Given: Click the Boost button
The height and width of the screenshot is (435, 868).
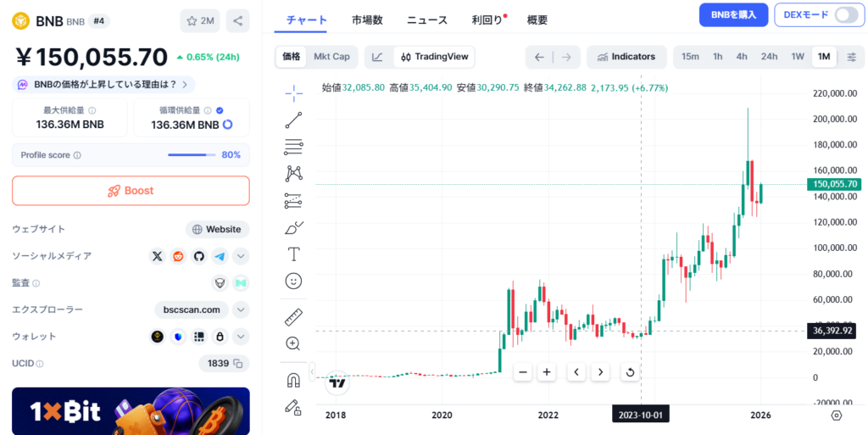Looking at the screenshot, I should (131, 191).
